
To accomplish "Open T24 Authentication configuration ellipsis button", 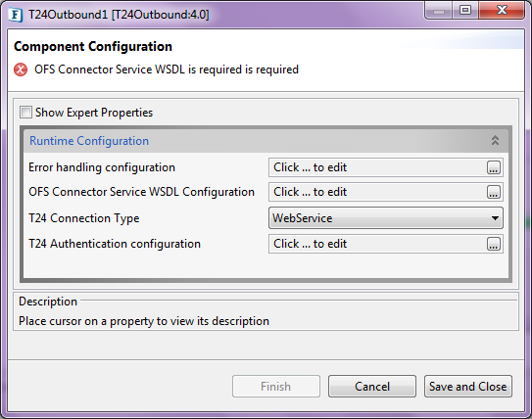I will pos(494,244).
